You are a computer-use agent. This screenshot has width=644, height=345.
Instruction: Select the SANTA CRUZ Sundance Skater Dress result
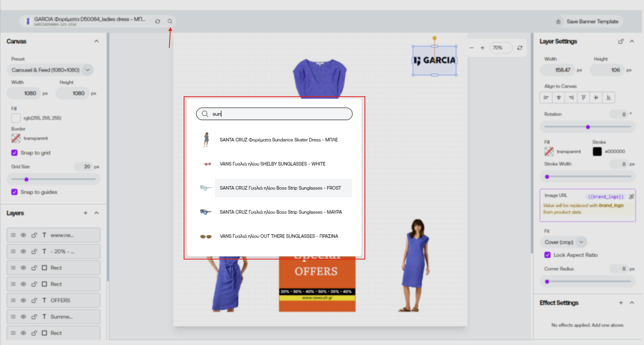pyautogui.click(x=275, y=140)
